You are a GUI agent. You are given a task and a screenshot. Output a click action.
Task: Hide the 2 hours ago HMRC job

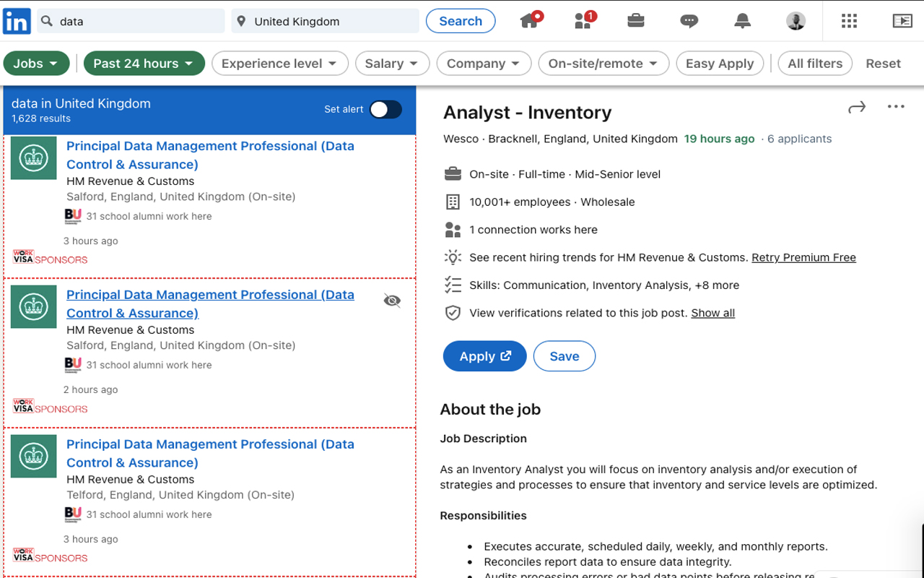tap(392, 301)
